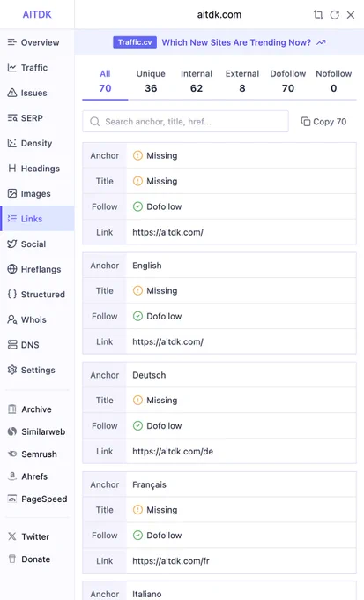Click the aitdk.com domain title
Image resolution: width=364 pixels, height=600 pixels.
pos(219,15)
